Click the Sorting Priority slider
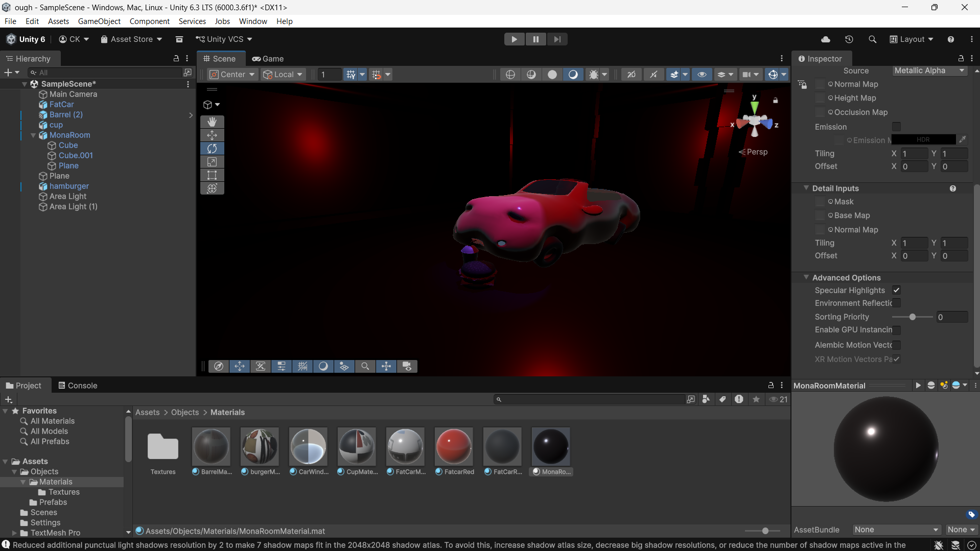Screen dimensions: 980x551 913,317
